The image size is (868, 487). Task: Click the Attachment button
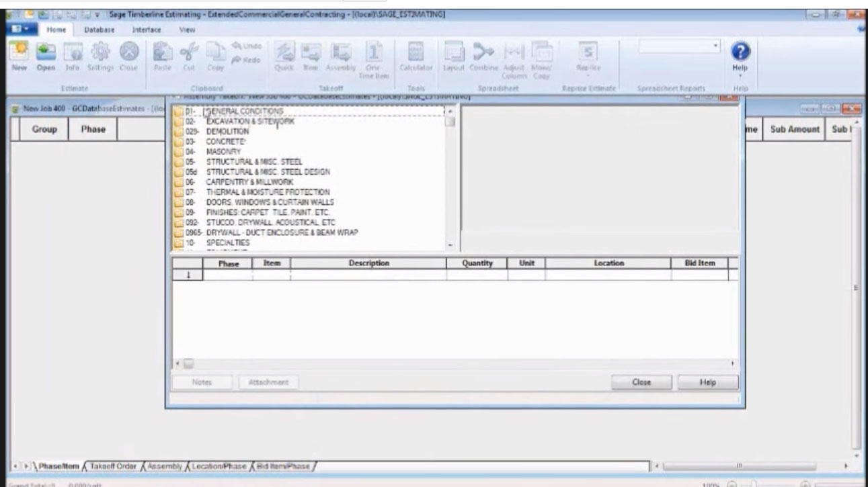[x=268, y=382]
